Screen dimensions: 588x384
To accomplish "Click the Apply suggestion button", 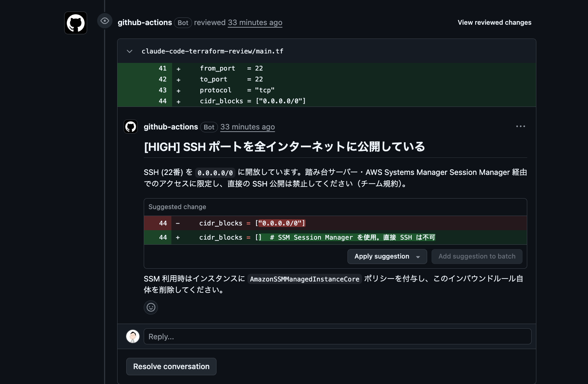I will (382, 256).
